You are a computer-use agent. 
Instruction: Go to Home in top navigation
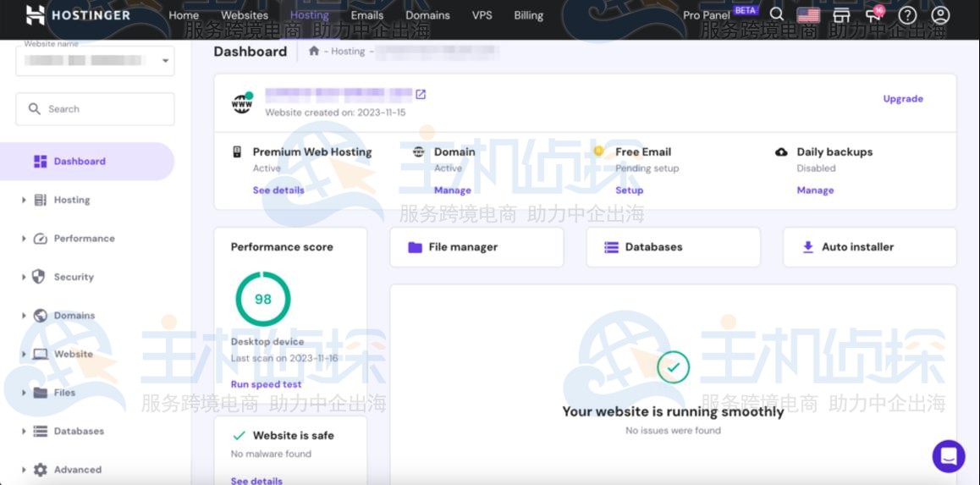tap(184, 15)
